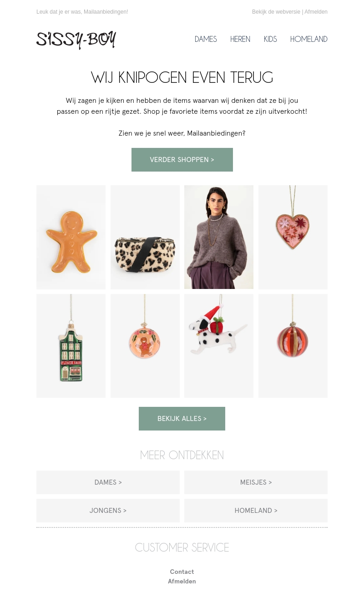Image resolution: width=364 pixels, height=613 pixels.
Task: View the red striped bauble ornament
Action: pos(293,346)
